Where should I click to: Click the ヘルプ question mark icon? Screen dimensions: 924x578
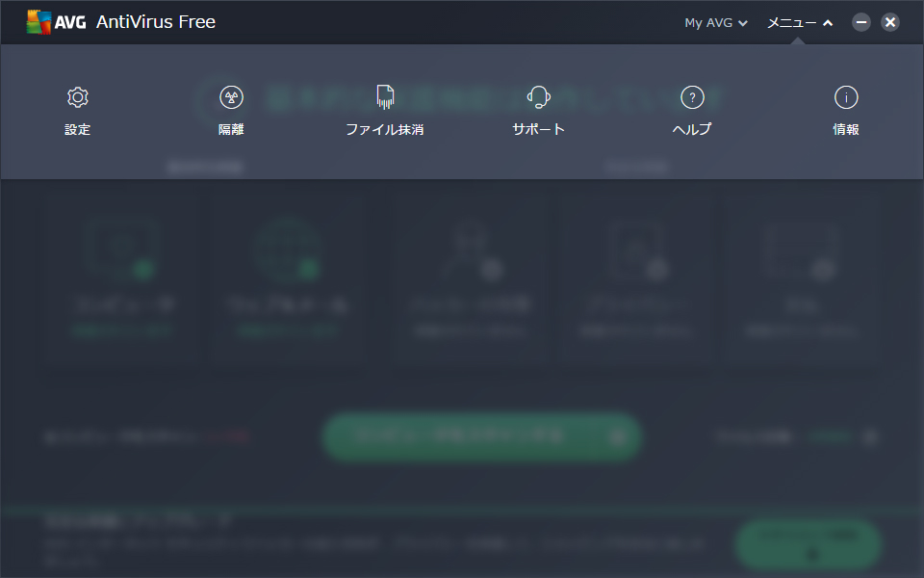[x=692, y=97]
